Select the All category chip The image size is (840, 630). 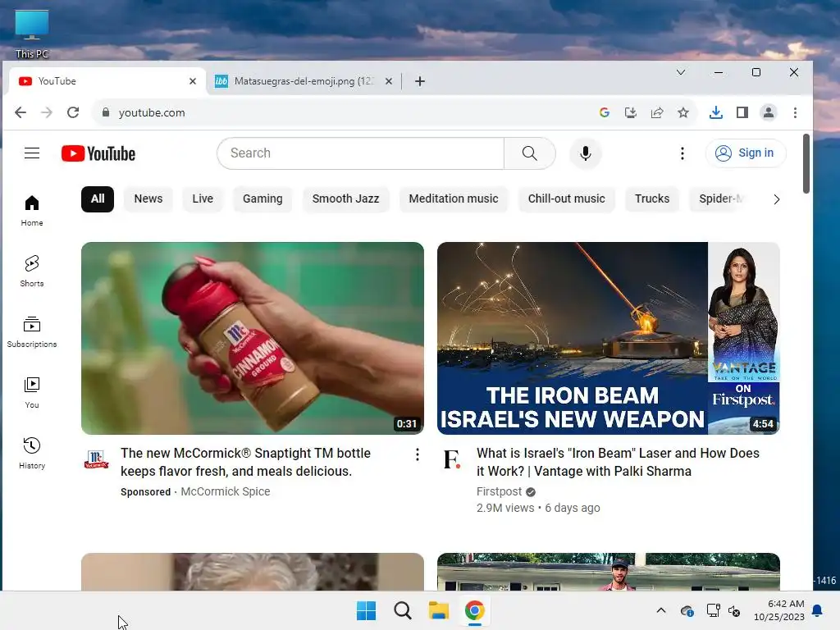click(98, 199)
